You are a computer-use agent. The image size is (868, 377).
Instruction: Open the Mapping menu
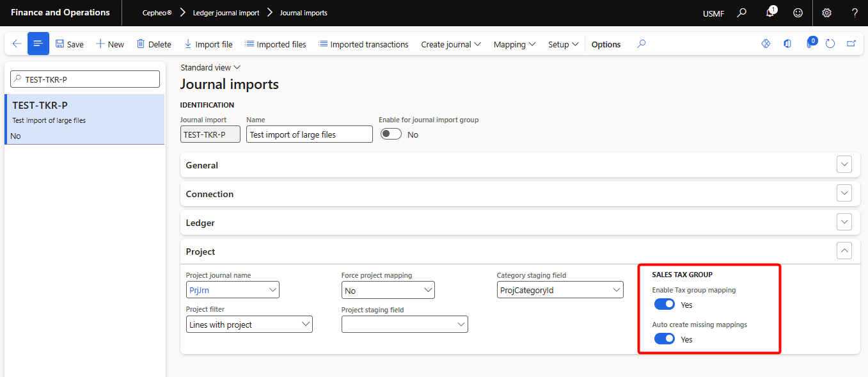[514, 44]
